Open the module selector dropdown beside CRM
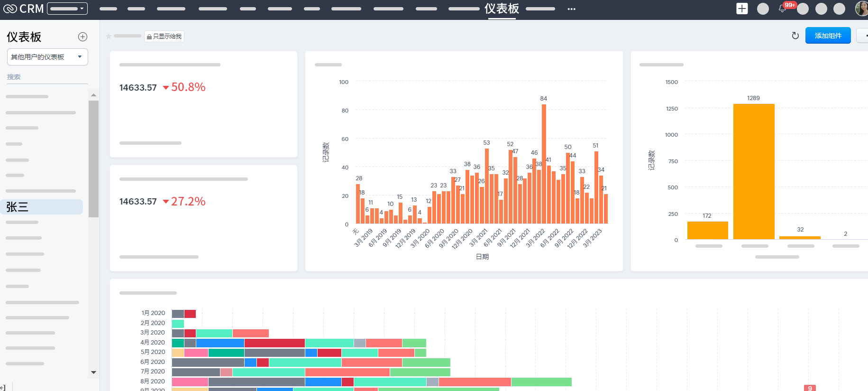Image resolution: width=868 pixels, height=391 pixels. tap(68, 9)
